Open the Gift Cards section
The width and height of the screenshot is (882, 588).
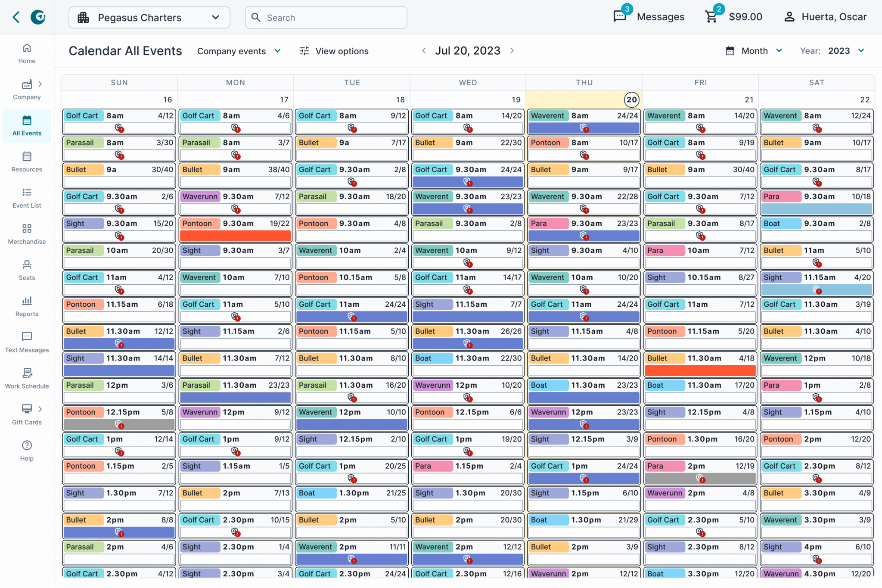(x=26, y=415)
